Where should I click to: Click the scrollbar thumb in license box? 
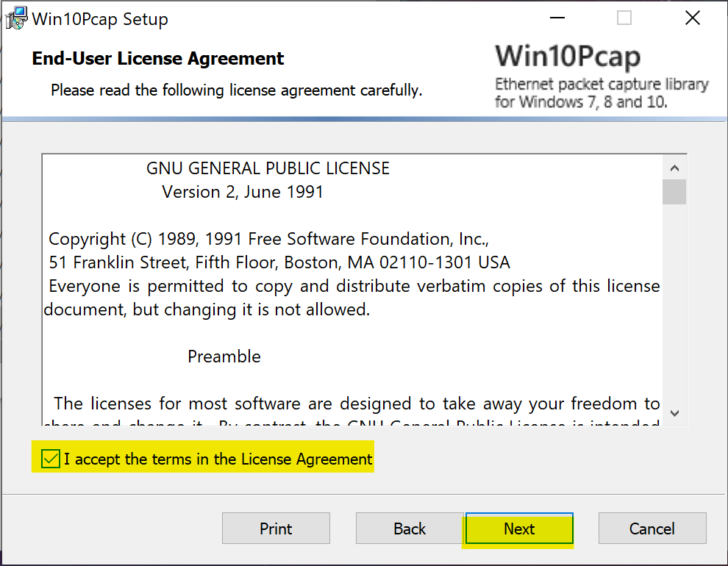point(674,192)
